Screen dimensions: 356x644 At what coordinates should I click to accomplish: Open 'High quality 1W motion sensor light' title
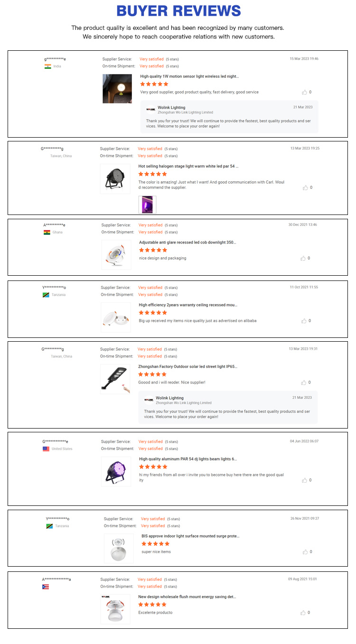189,76
